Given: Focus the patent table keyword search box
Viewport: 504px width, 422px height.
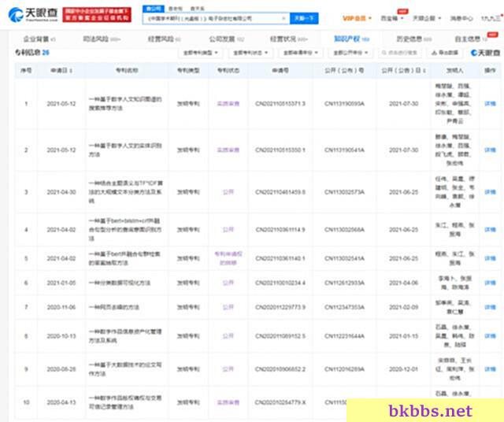Looking at the screenshot, I should [x=399, y=53].
